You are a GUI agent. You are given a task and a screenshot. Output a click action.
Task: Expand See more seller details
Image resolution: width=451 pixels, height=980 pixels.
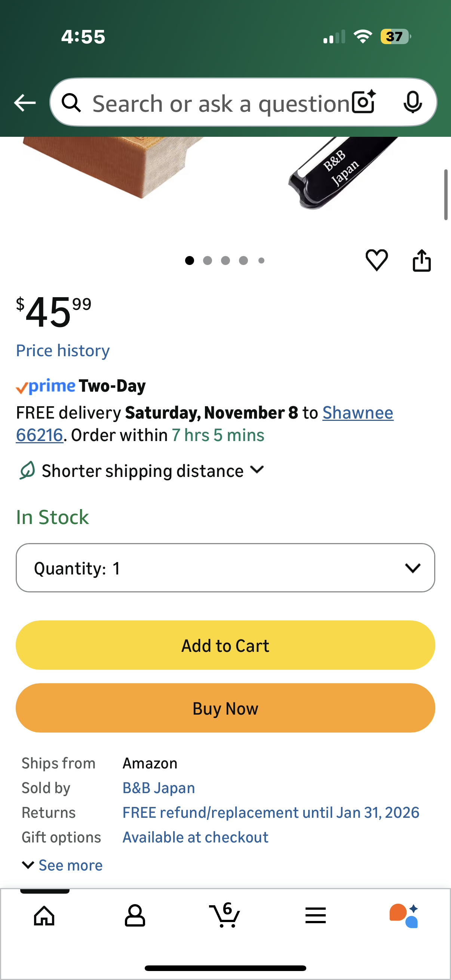[63, 865]
